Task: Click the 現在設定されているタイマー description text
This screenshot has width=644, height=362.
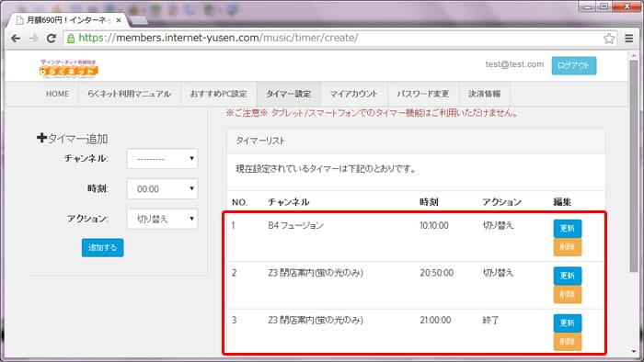Action: click(x=326, y=169)
